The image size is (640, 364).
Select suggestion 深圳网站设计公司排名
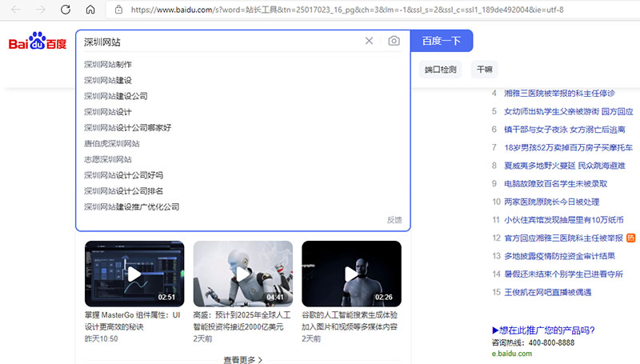(x=123, y=191)
